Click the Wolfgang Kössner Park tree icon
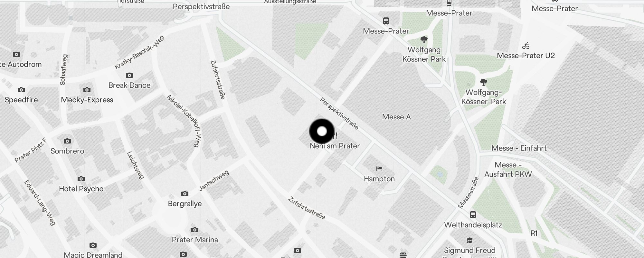 click(x=424, y=40)
